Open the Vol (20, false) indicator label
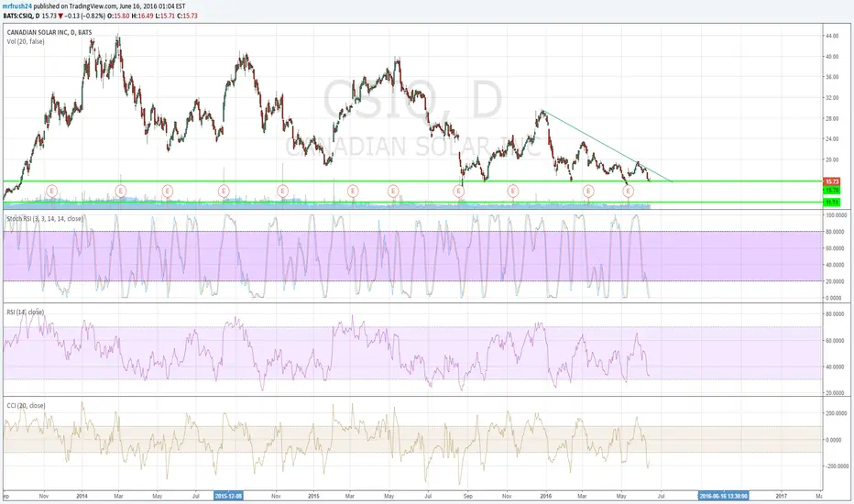 coord(26,41)
